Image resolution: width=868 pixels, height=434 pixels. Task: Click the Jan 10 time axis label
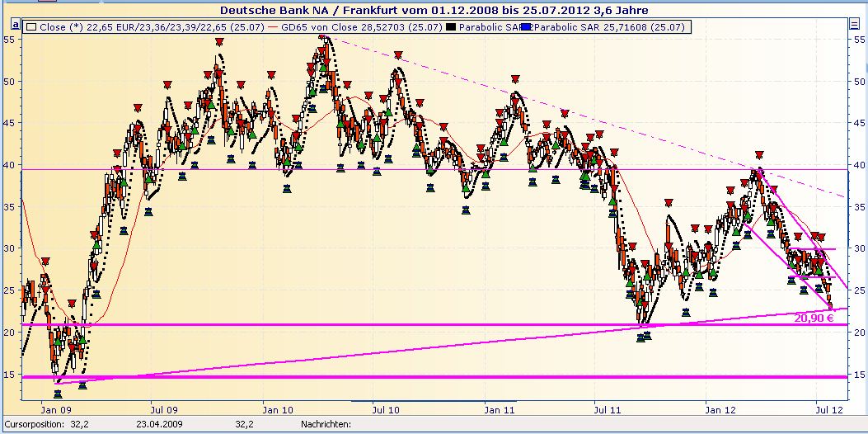tap(279, 410)
